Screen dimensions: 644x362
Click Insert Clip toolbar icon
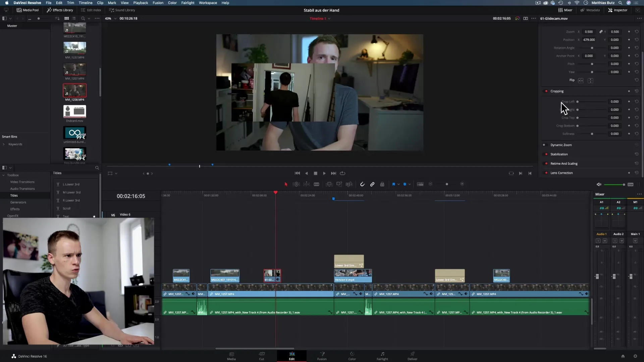click(329, 184)
